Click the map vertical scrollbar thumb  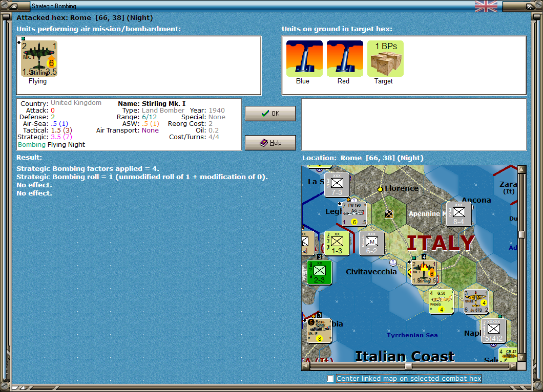[x=521, y=234]
